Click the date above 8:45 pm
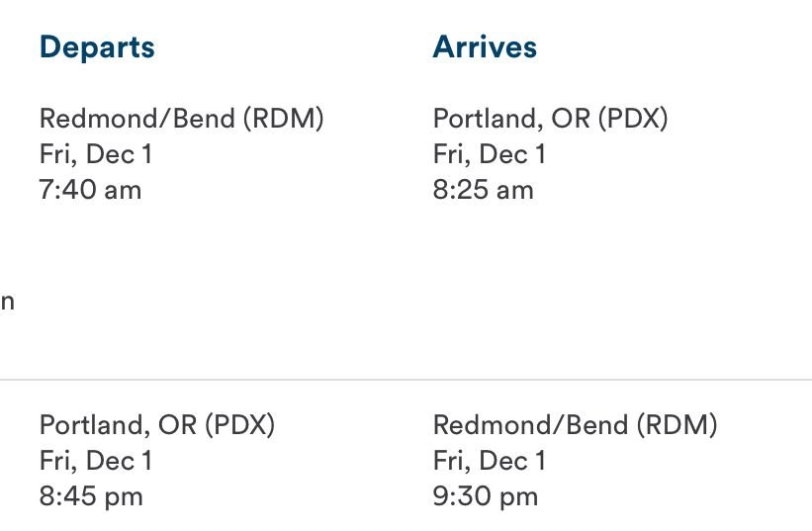Viewport: 812px width, 531px height. click(96, 461)
